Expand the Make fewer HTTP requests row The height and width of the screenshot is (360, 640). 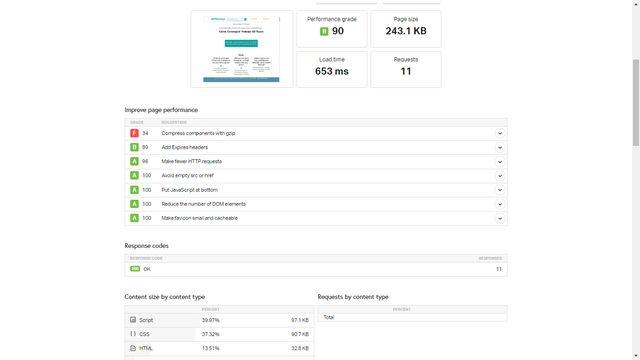[500, 162]
